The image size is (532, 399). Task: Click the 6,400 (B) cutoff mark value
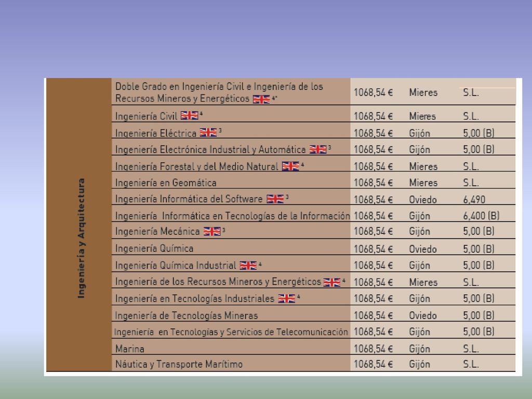[x=481, y=216]
